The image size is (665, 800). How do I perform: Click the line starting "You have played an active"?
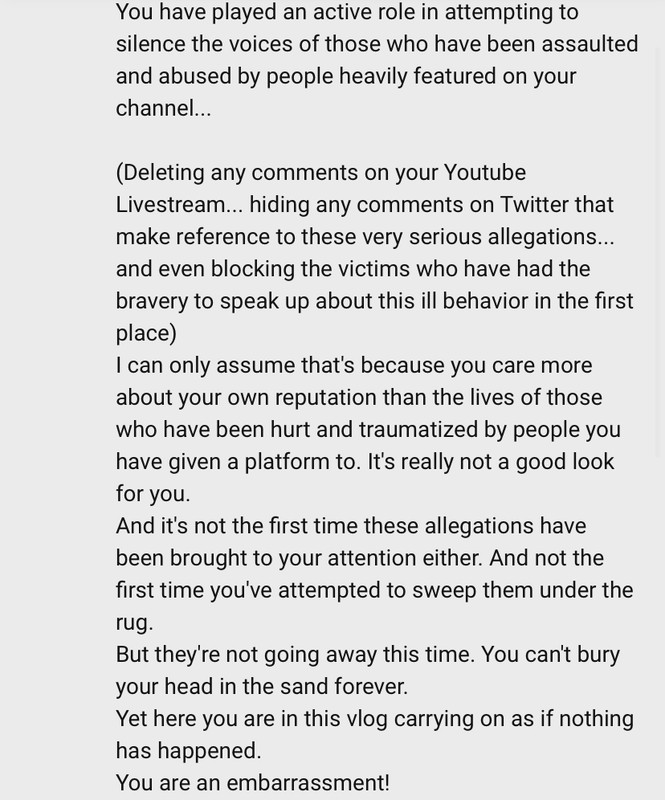347,12
